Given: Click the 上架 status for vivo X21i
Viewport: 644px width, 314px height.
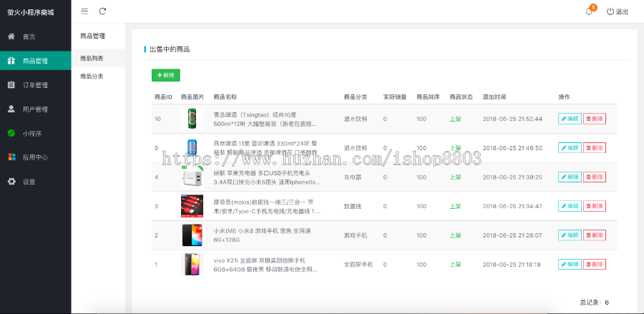Looking at the screenshot, I should (x=456, y=265).
